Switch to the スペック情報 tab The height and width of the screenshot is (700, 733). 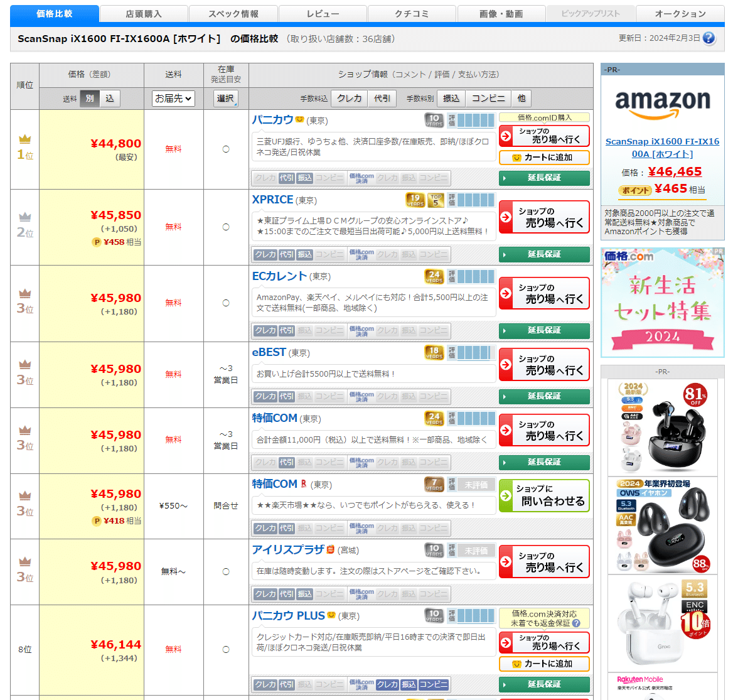pyautogui.click(x=233, y=14)
